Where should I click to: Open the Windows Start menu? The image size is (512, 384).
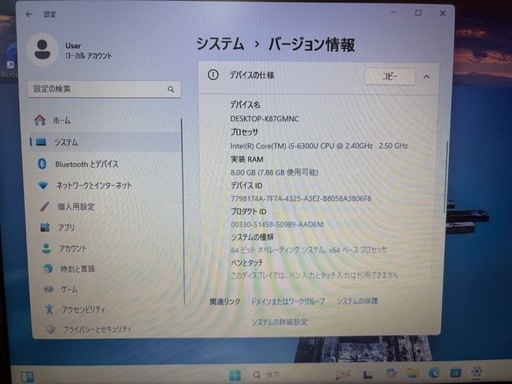click(x=235, y=375)
